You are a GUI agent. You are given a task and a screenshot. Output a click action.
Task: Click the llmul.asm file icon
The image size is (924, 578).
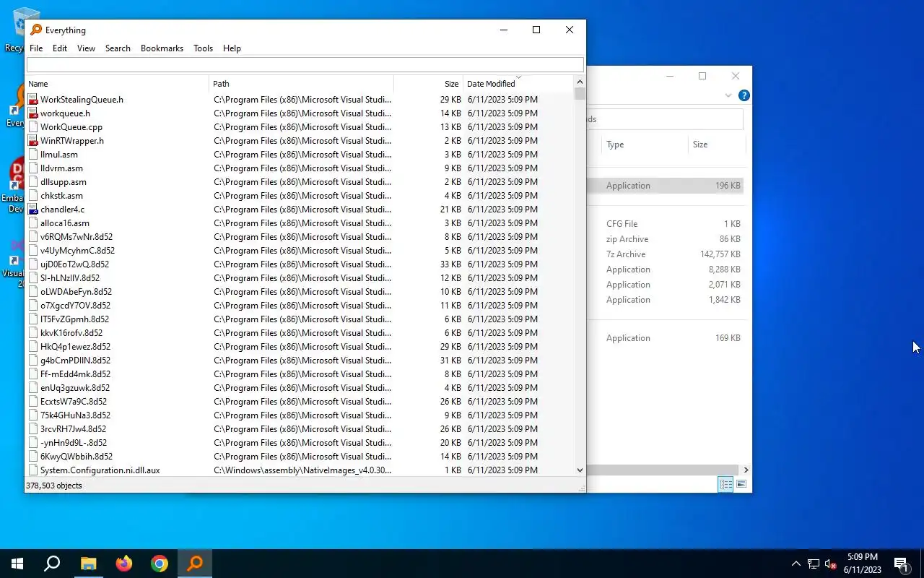coord(33,155)
